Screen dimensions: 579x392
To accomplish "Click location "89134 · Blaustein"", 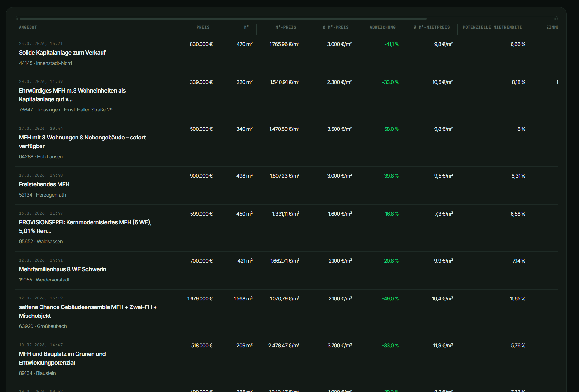I will 37,373.
